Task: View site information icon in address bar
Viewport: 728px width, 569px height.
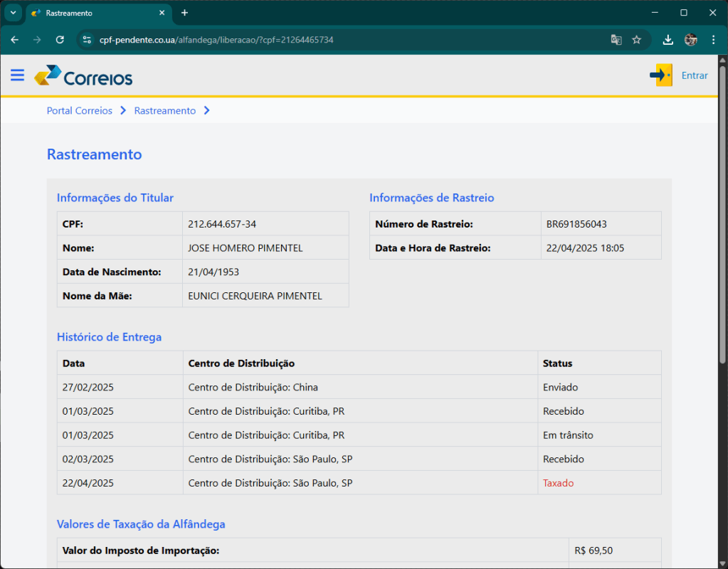Action: [88, 40]
